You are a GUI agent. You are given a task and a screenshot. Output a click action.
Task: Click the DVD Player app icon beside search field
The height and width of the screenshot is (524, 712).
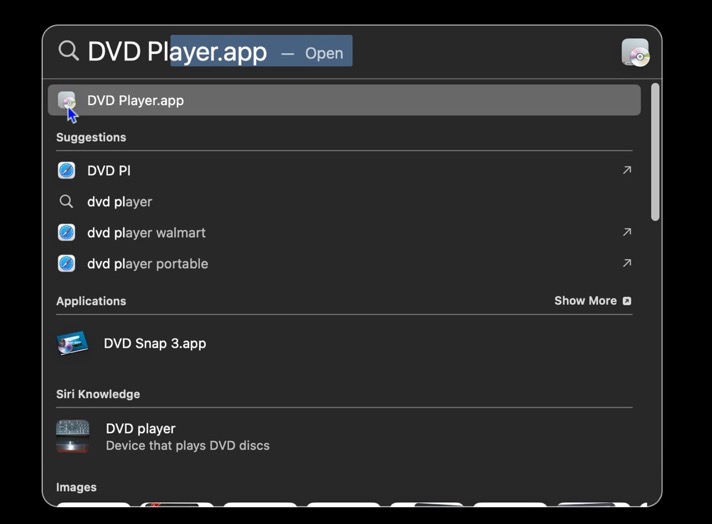tap(635, 53)
